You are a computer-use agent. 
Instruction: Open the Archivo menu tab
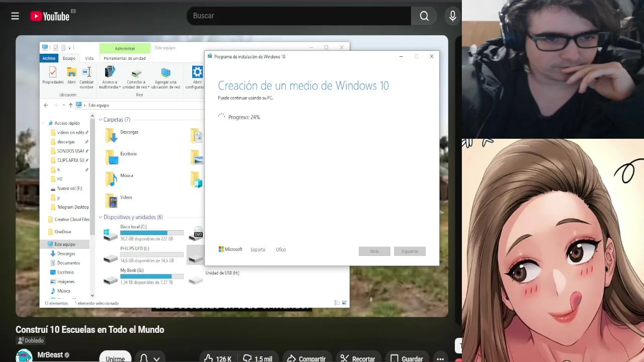pos(49,58)
